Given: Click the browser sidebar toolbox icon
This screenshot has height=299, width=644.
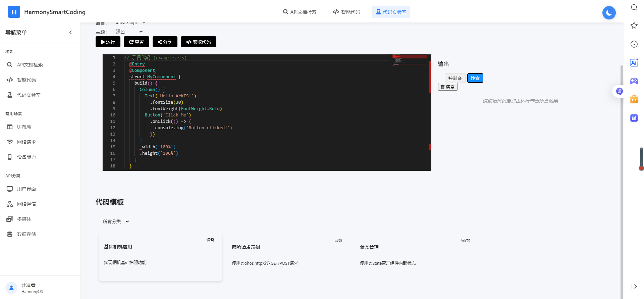Looking at the screenshot, I should tap(634, 99).
